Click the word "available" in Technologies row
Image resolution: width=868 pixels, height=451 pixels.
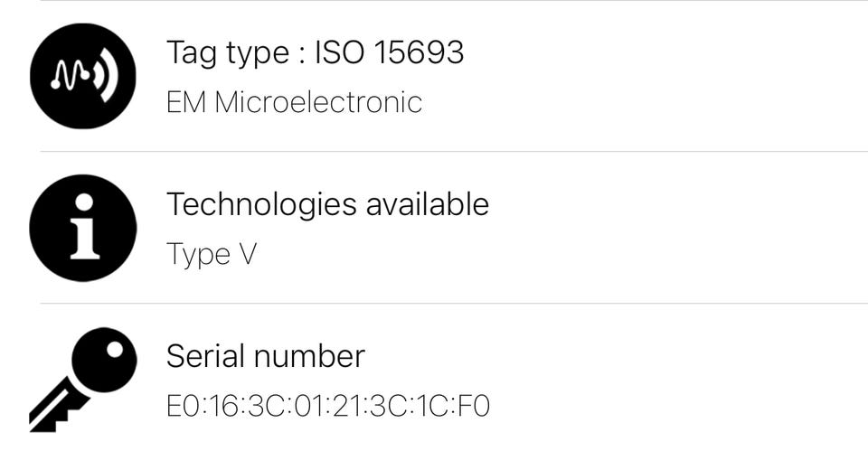click(427, 204)
